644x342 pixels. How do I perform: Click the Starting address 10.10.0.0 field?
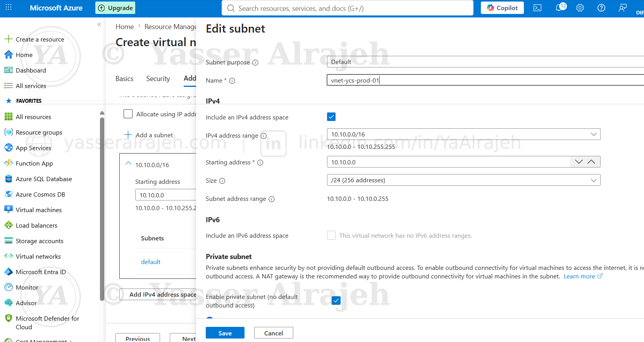(x=449, y=162)
